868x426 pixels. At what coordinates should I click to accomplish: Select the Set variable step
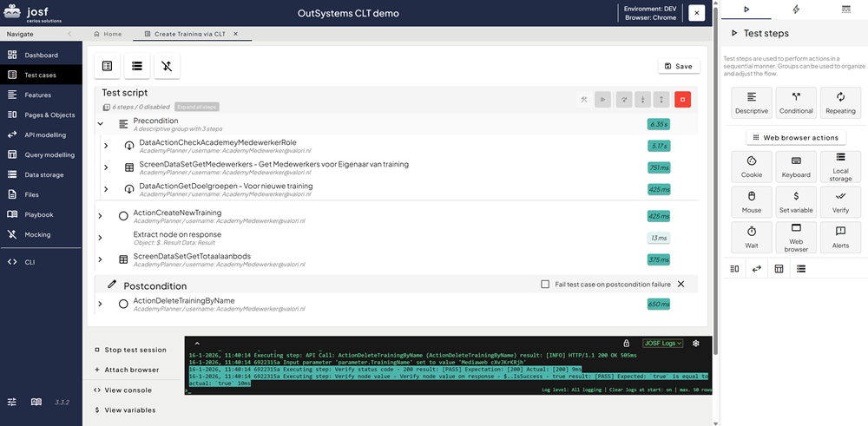[x=796, y=200]
